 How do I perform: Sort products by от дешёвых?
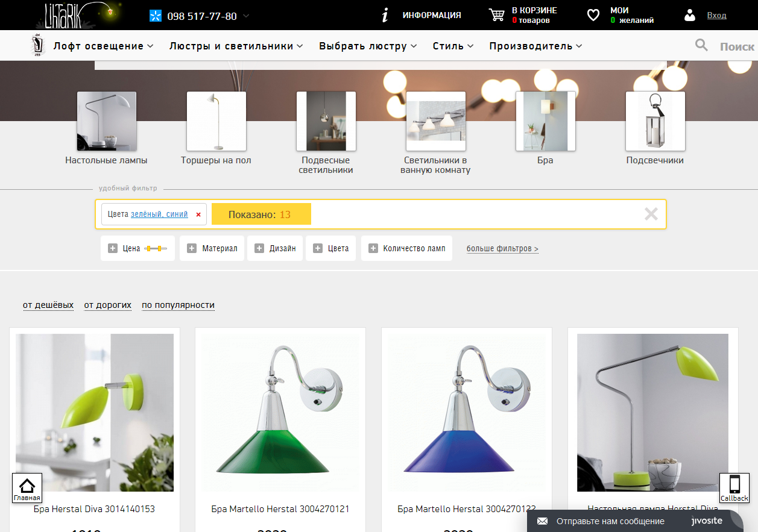point(48,305)
